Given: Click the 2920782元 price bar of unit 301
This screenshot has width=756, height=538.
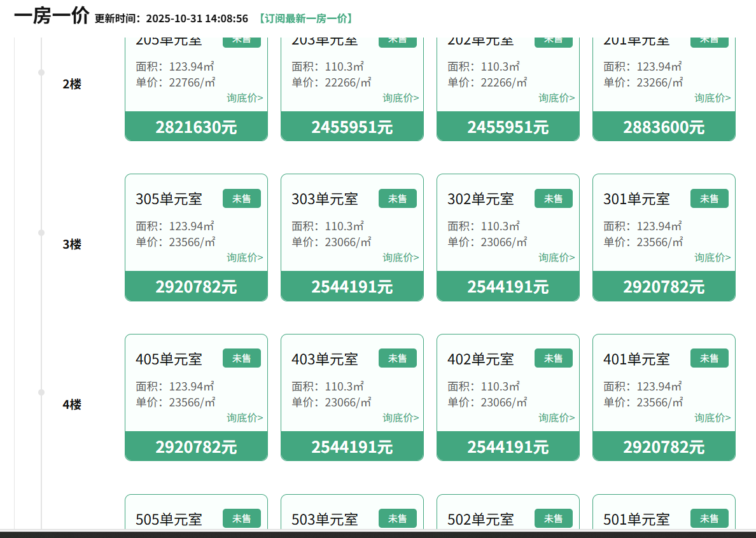Looking at the screenshot, I should (664, 287).
